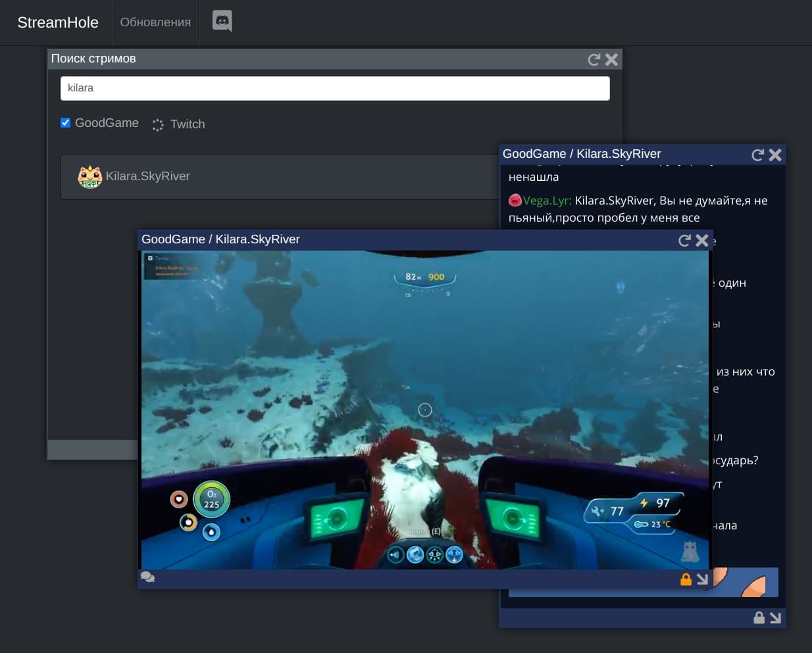Select the Twitch platform label

click(188, 124)
